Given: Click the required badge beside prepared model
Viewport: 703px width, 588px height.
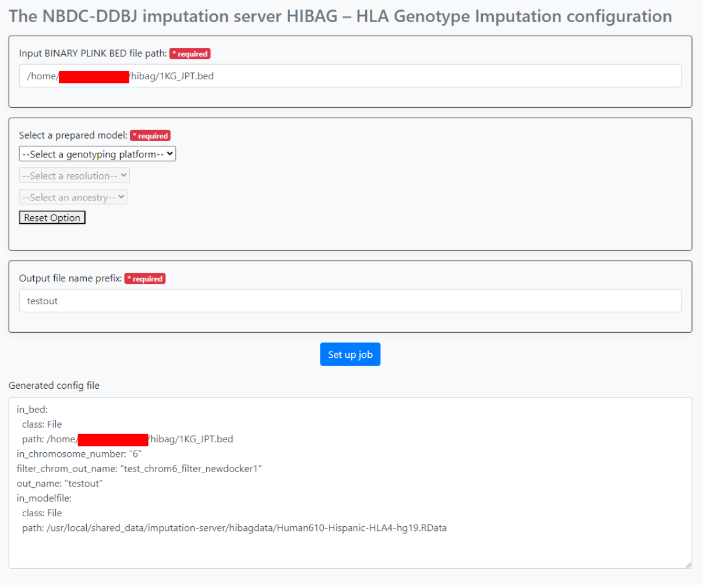Looking at the screenshot, I should pyautogui.click(x=150, y=136).
